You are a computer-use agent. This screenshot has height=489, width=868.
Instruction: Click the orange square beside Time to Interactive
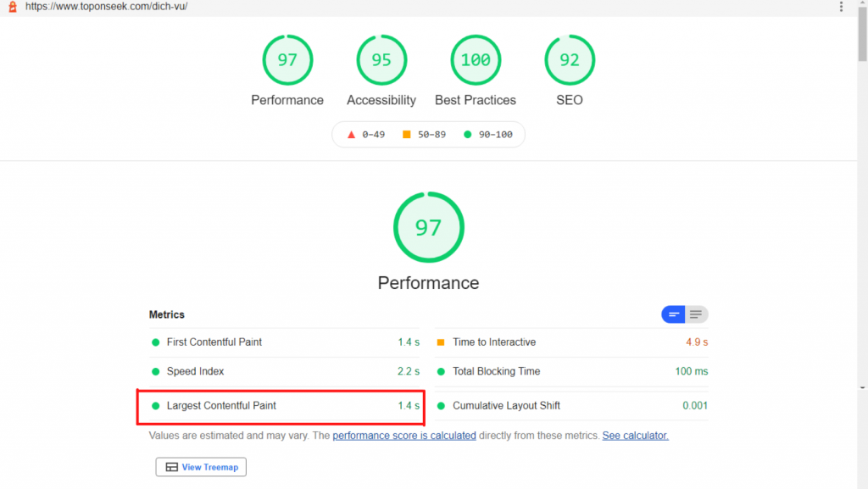441,342
